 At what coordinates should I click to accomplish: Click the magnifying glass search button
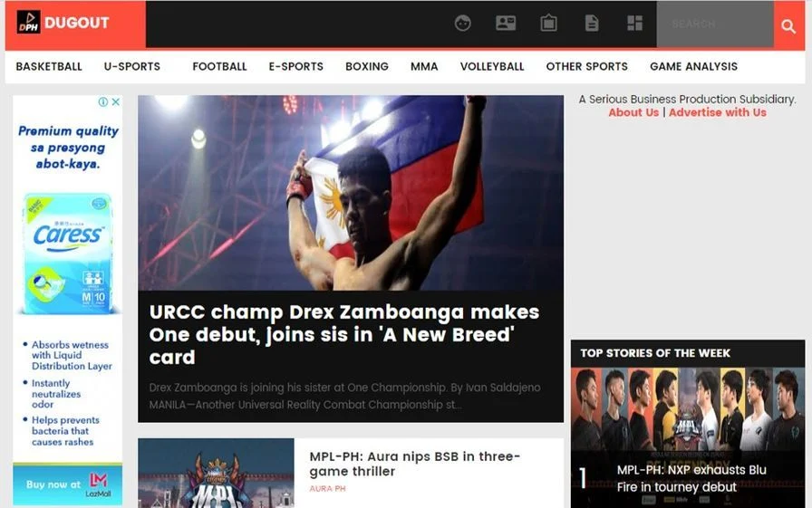[x=788, y=26]
